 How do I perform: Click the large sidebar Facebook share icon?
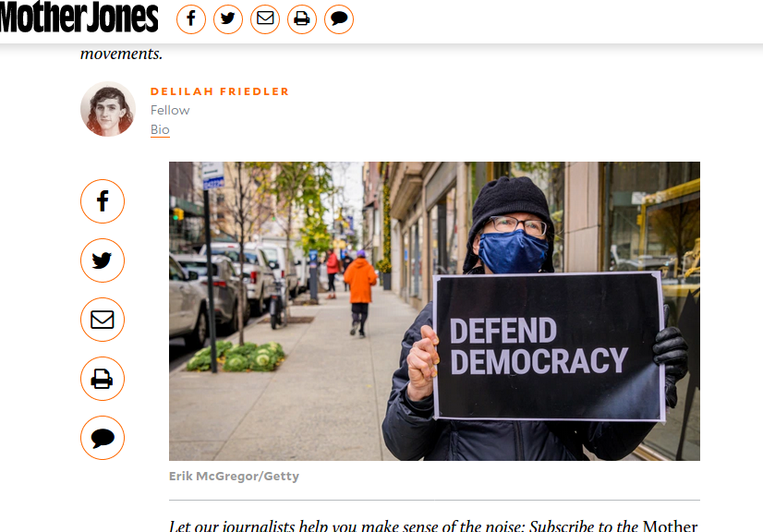tap(103, 201)
